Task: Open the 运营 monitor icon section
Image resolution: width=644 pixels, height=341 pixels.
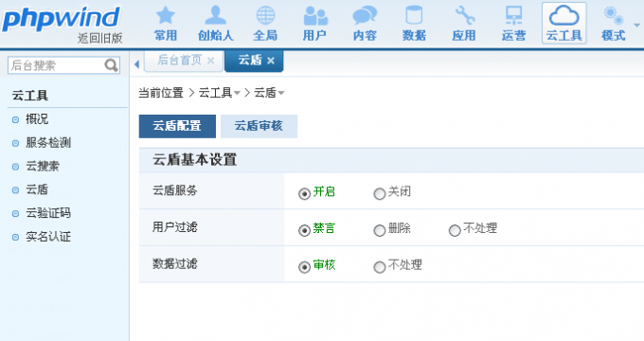Action: point(514,24)
